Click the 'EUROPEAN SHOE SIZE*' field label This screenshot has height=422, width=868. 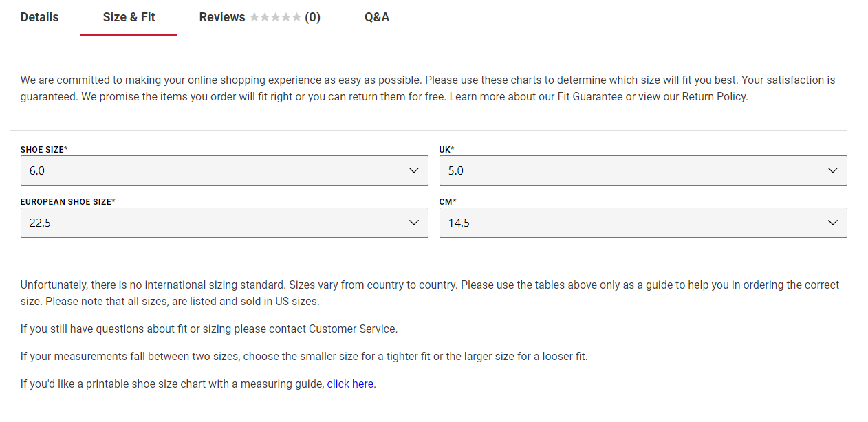(x=67, y=202)
